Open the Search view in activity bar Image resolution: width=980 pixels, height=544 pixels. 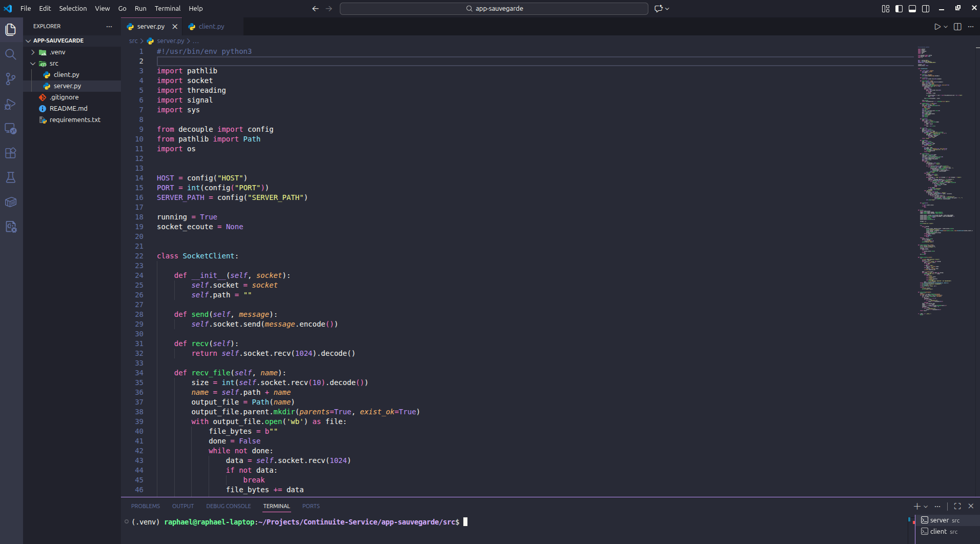coord(10,54)
